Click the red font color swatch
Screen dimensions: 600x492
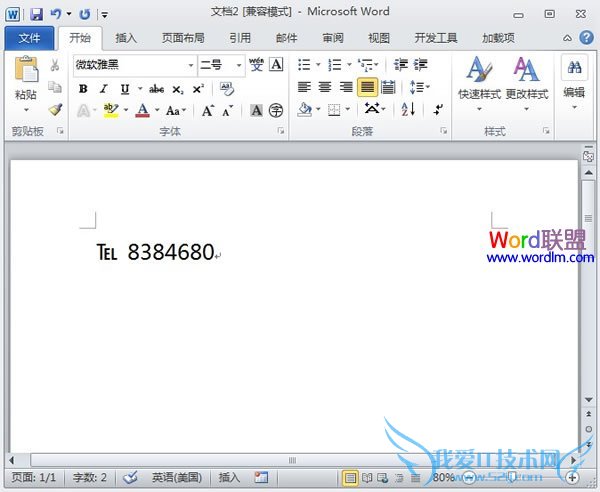click(x=142, y=110)
